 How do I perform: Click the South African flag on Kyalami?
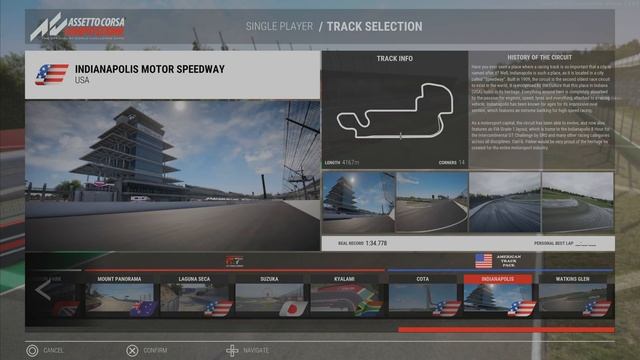click(369, 309)
